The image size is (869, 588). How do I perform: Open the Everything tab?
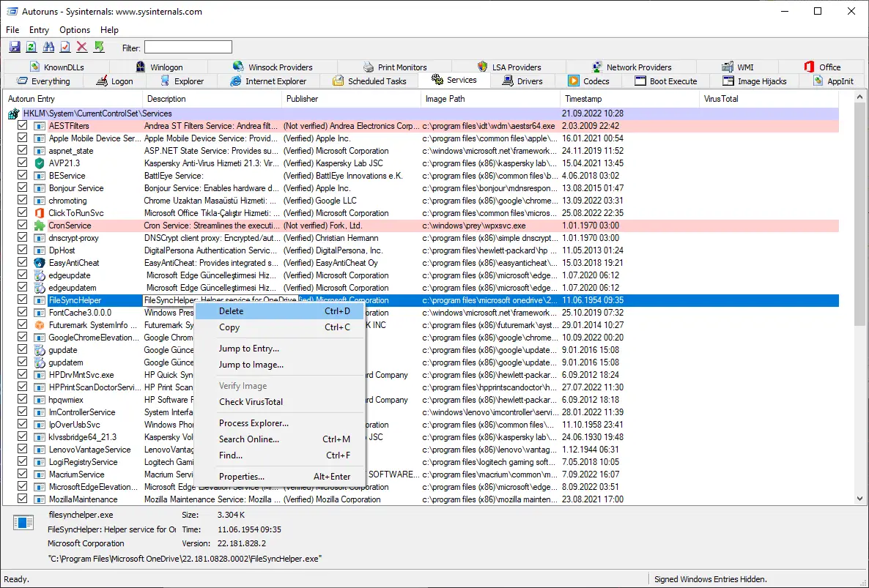(43, 81)
